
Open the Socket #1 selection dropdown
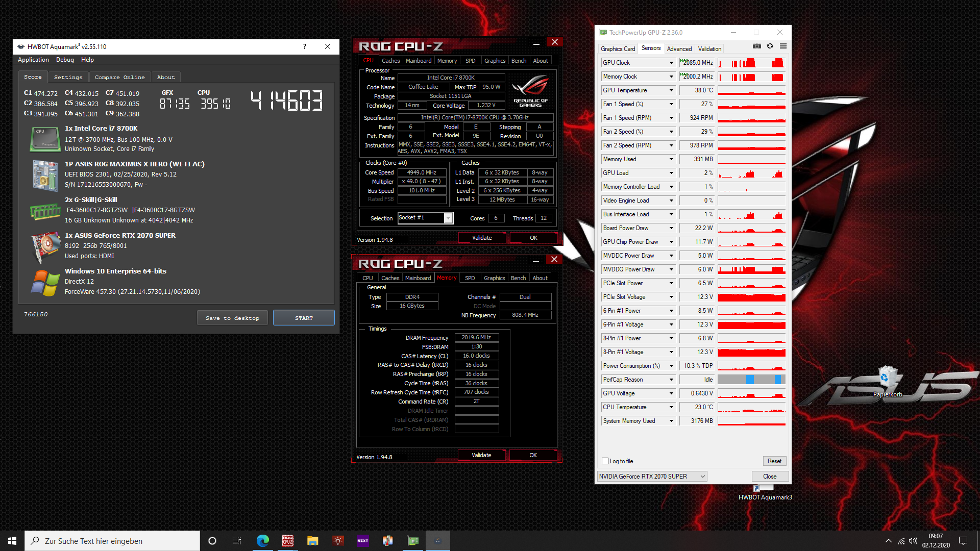448,218
